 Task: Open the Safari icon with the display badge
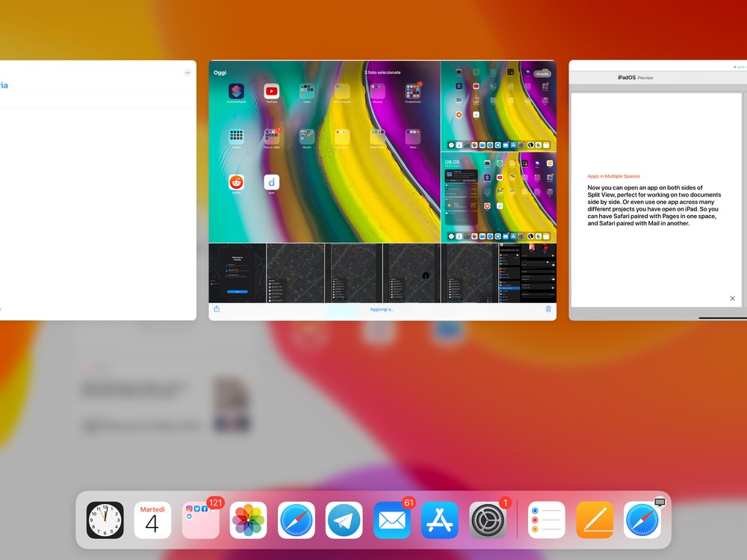[642, 520]
